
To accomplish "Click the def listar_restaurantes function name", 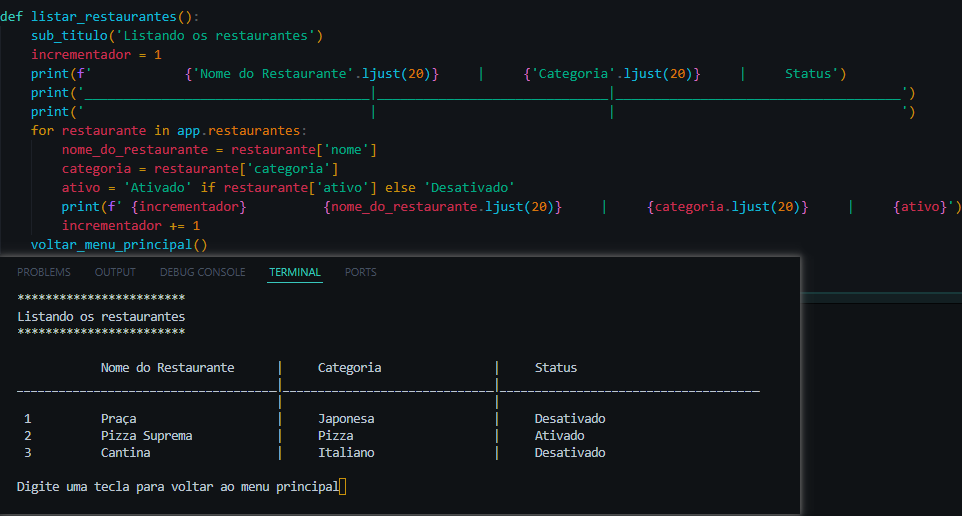I will [104, 17].
